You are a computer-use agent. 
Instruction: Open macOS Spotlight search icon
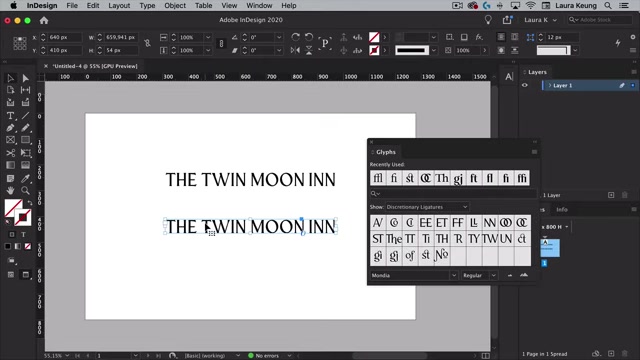(x=608, y=6)
